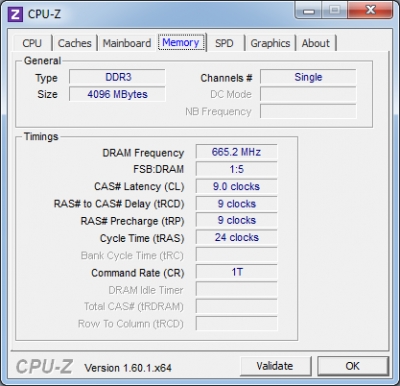Confirm with the OK button
The width and height of the screenshot is (400, 386).
click(353, 366)
